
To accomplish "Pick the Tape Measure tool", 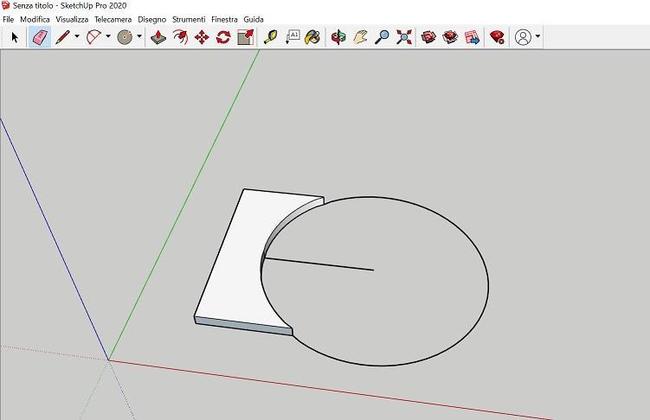I will (x=270, y=37).
